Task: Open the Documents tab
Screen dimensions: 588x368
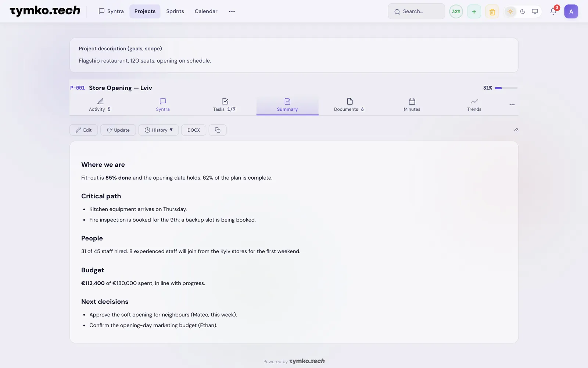Action: pos(349,105)
